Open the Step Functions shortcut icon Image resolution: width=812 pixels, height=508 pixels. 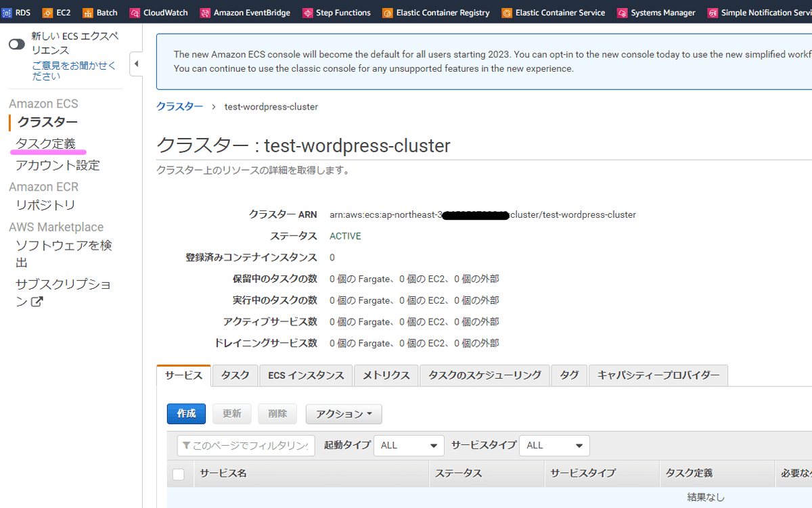point(308,12)
